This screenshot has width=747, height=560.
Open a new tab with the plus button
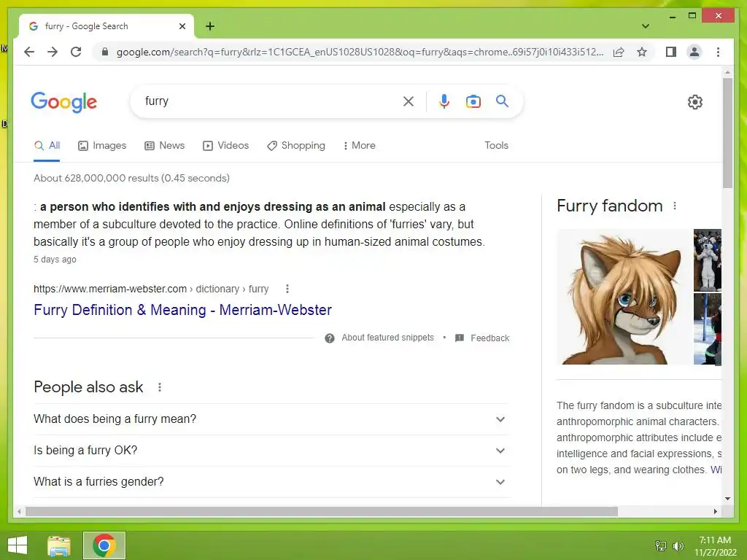[209, 26]
